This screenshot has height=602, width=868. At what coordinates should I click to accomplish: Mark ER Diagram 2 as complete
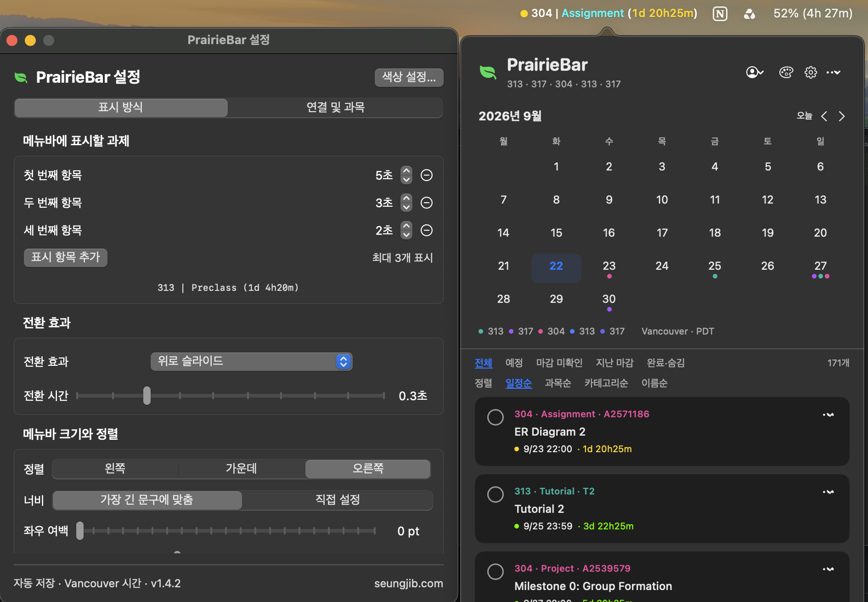(x=495, y=417)
